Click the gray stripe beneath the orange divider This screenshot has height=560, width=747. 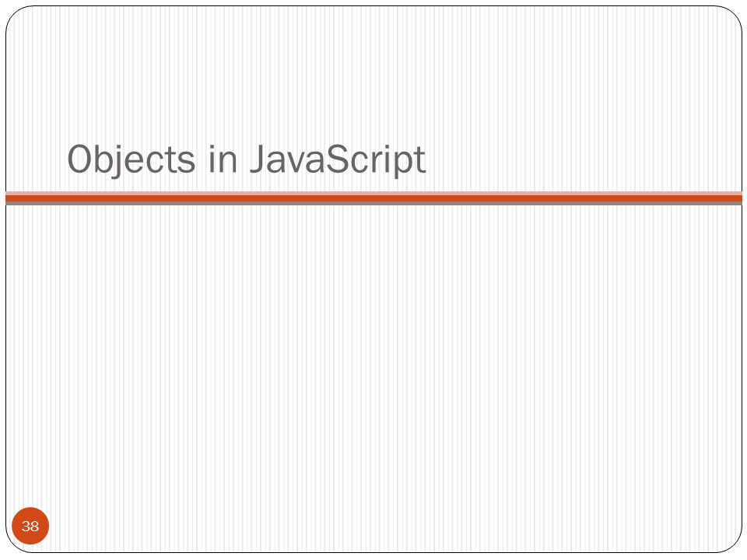(x=373, y=203)
